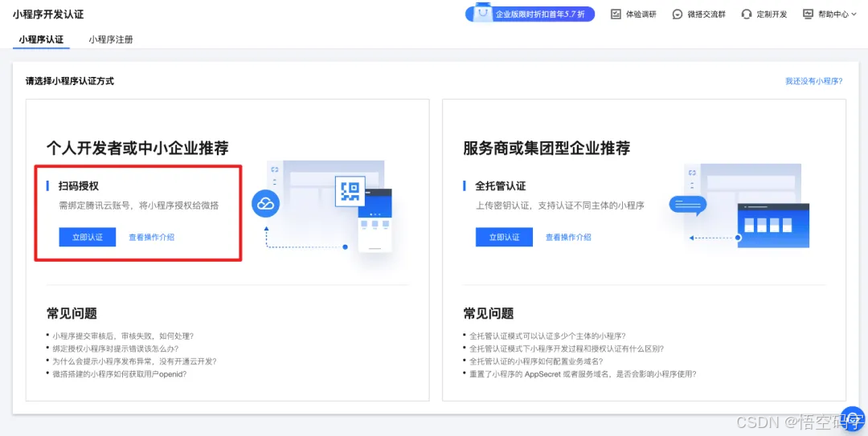868x436 pixels.
Task: Open 查看操作介绍 under 扫码授权
Action: pos(152,237)
